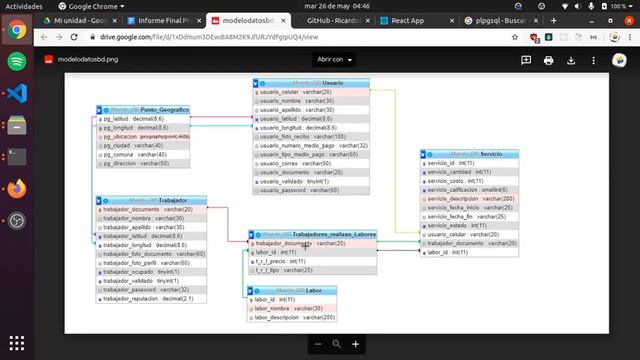Collapse the Usuario table
This screenshot has height=360, width=640.
(256, 83)
